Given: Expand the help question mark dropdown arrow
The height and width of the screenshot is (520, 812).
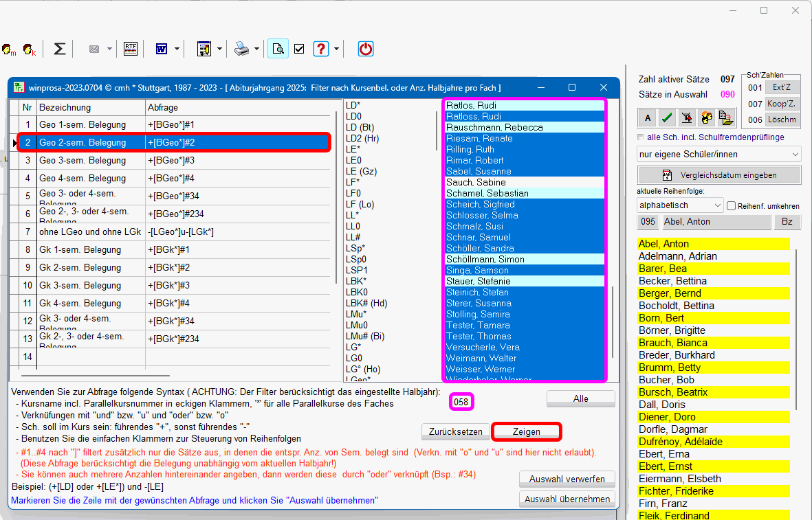Looking at the screenshot, I should coord(336,49).
